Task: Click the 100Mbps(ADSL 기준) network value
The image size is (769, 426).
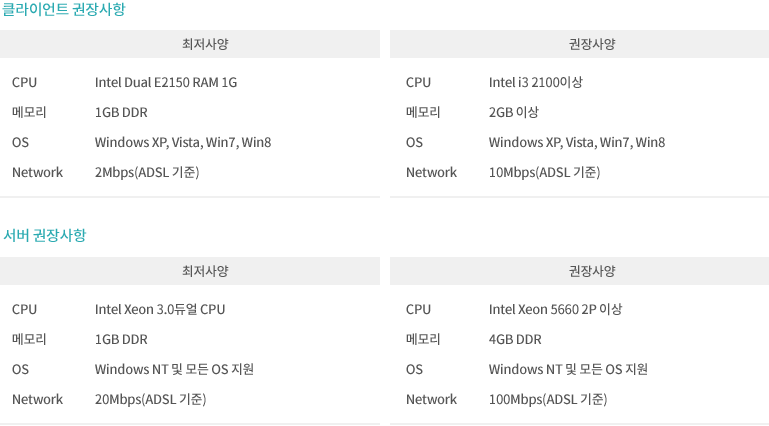Action: [x=547, y=399]
